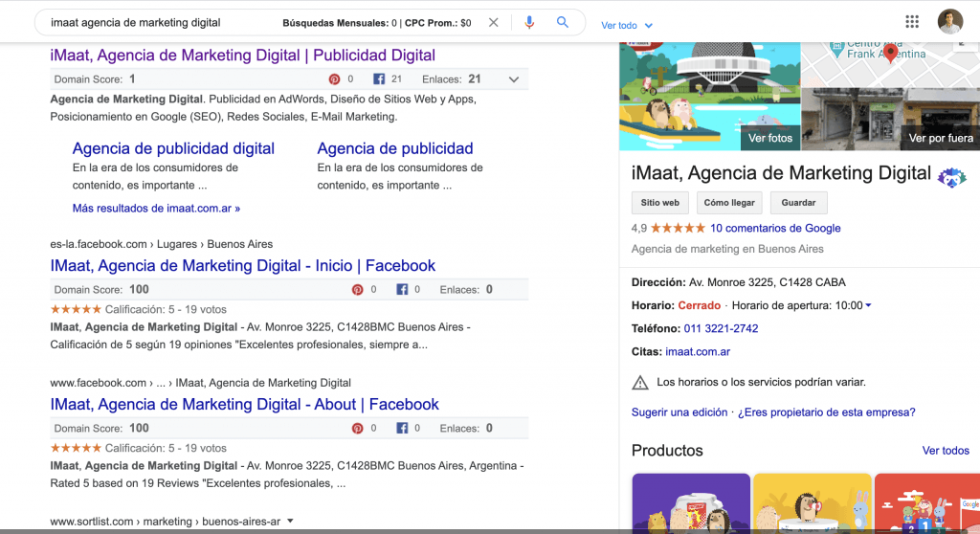Viewport: 980px width, 534px height.
Task: Open the purple product card thumbnail
Action: 691,503
